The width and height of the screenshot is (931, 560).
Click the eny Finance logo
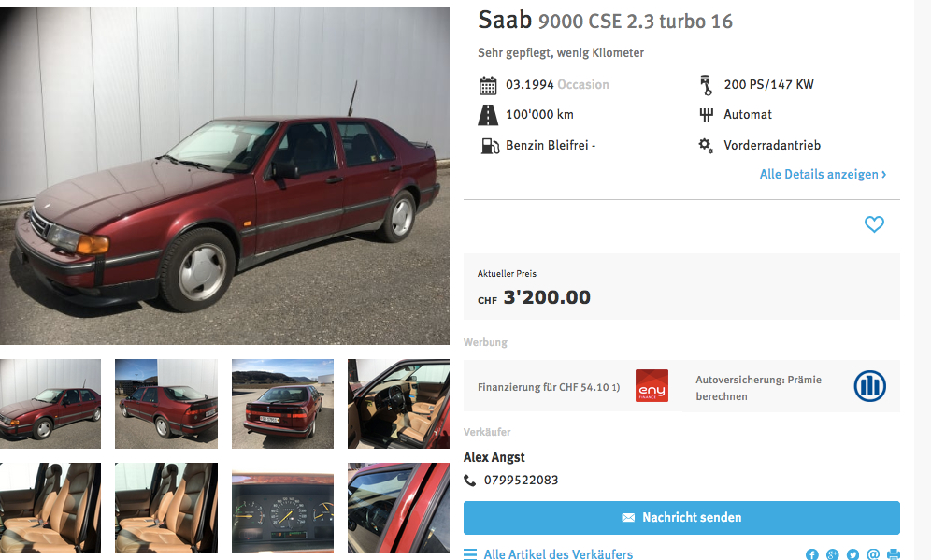pyautogui.click(x=652, y=385)
